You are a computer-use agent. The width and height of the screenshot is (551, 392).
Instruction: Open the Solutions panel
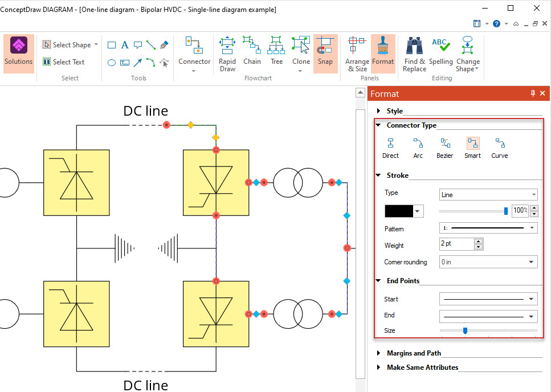click(x=19, y=54)
